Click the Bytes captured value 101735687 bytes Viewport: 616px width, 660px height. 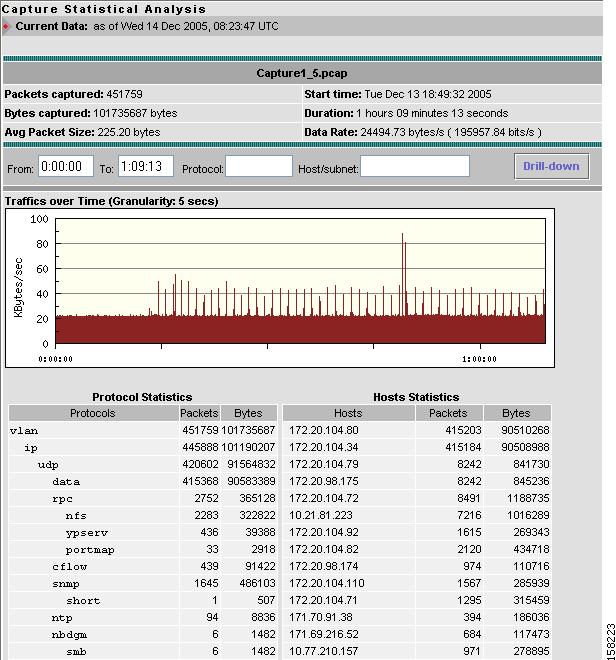pyautogui.click(x=135, y=113)
